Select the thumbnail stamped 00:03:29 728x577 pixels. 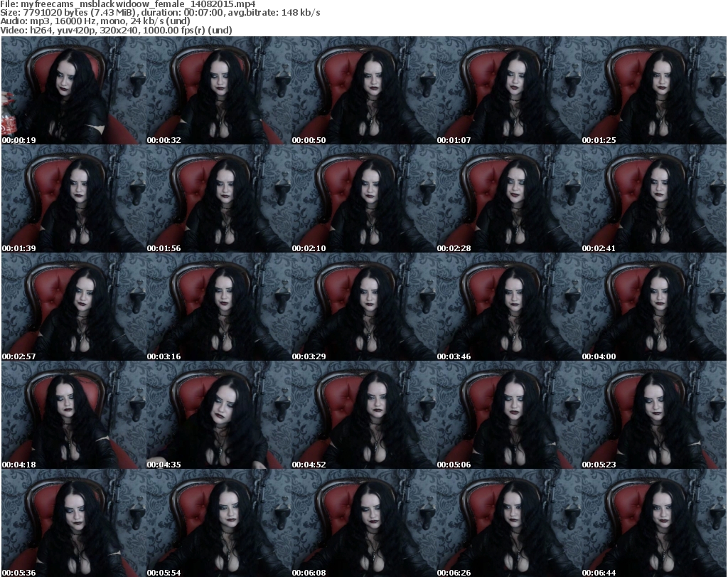[363, 307]
